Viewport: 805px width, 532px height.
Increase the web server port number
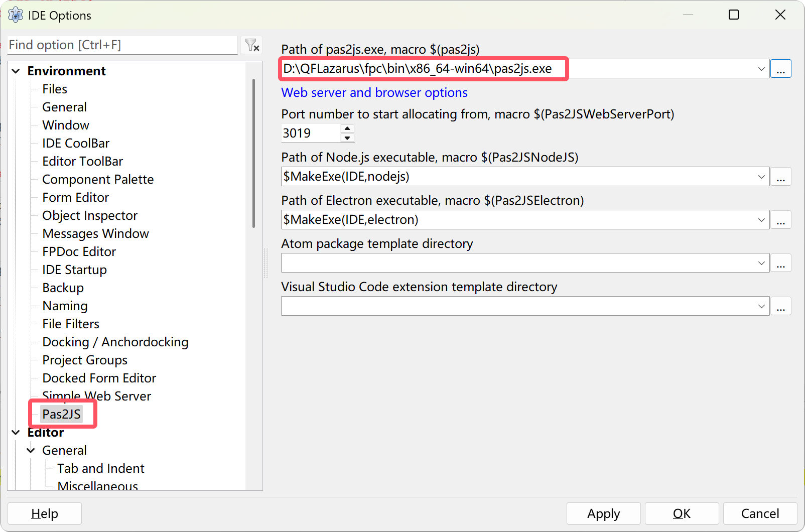click(x=347, y=128)
